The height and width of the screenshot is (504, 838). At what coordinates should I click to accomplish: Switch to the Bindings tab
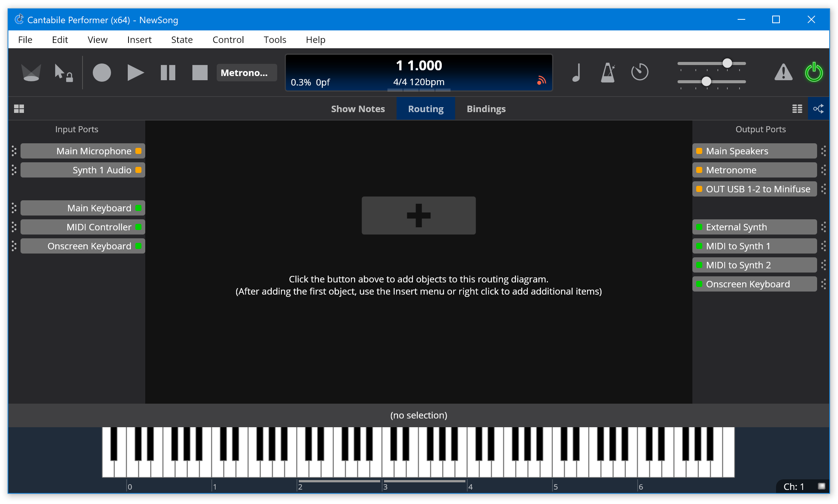pyautogui.click(x=487, y=108)
